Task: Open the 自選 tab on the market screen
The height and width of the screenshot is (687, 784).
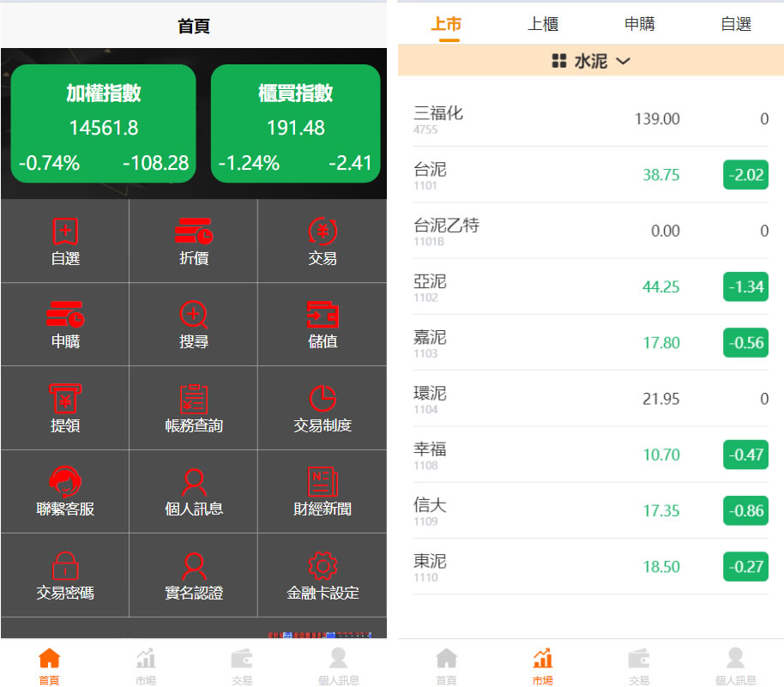Action: [736, 24]
